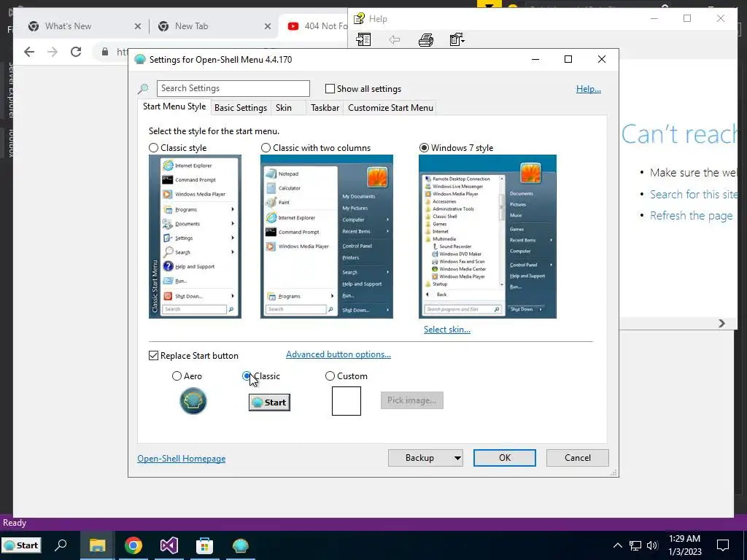Focus the Search Settings input field
The width and height of the screenshot is (747, 560).
[233, 88]
